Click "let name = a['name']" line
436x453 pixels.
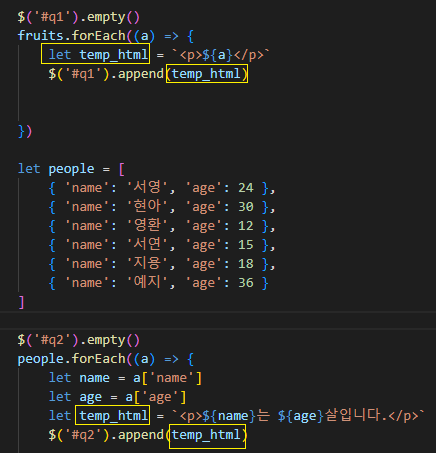[125, 378]
